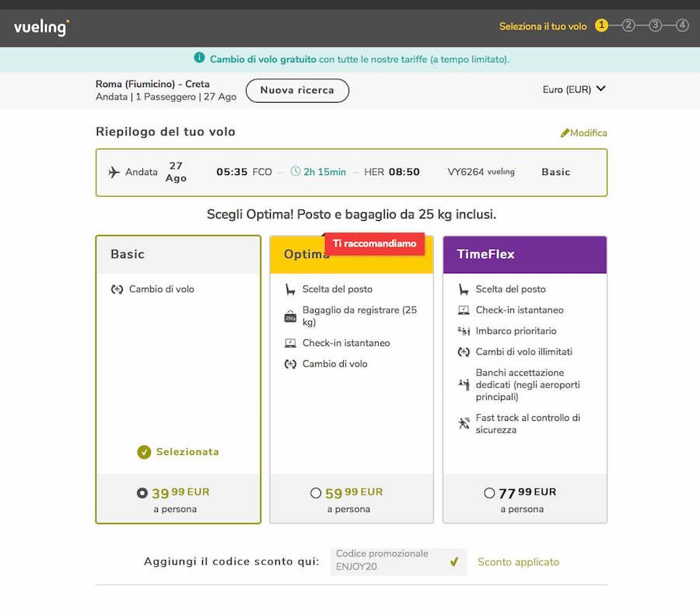This screenshot has width=700, height=609.
Task: Click the Codice promozionale input field
Action: pos(389,562)
